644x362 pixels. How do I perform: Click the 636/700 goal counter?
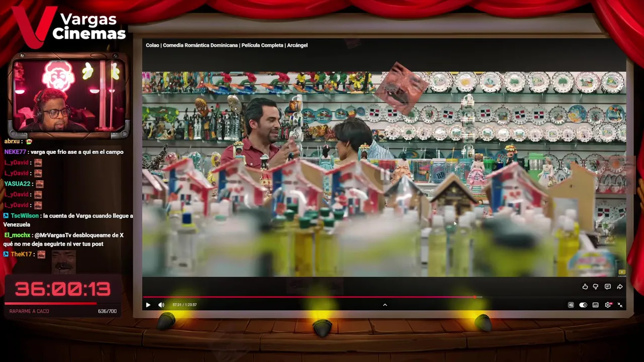coord(107,311)
